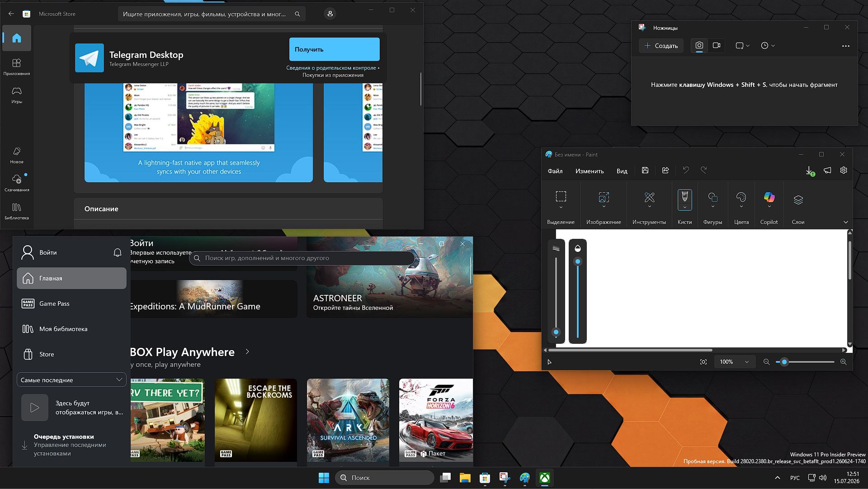Click zoom out magnifier in Paint
Viewport: 868px width, 489px height.
click(766, 362)
